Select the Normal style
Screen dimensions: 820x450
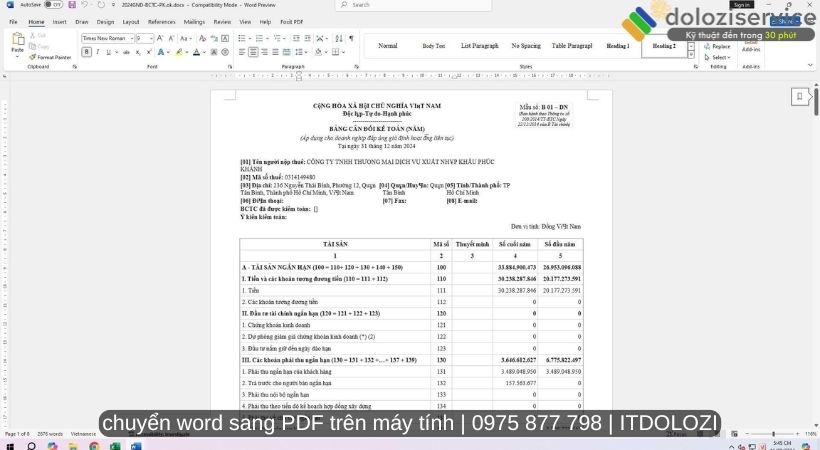click(x=388, y=46)
